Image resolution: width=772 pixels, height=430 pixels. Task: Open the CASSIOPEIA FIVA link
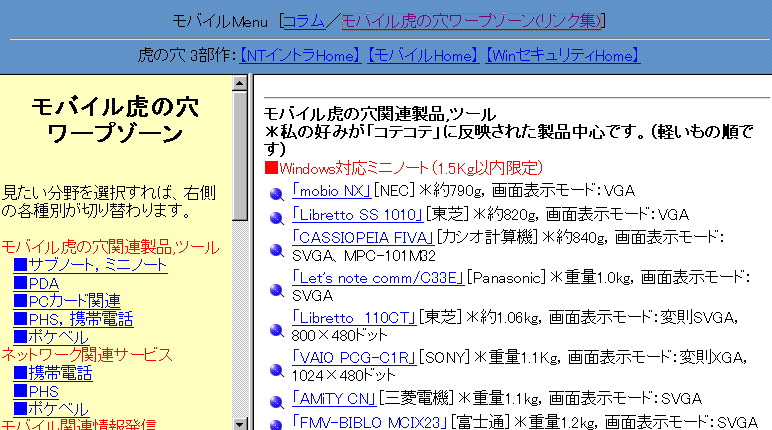363,237
